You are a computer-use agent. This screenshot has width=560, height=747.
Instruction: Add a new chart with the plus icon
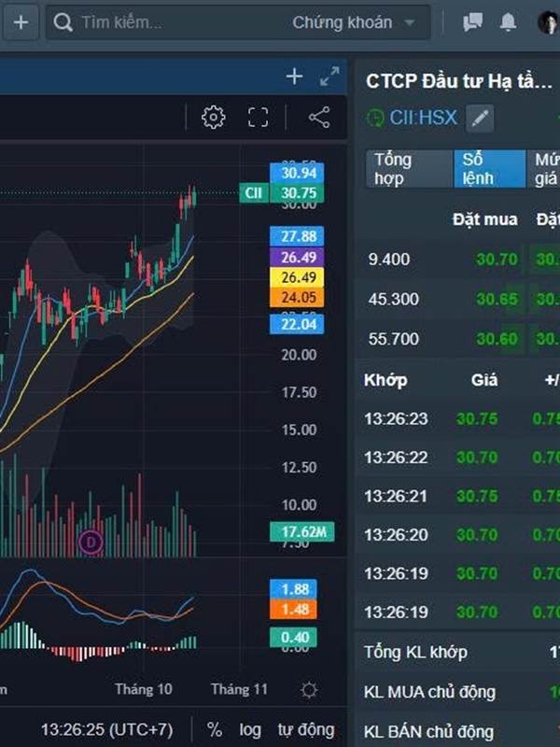click(x=294, y=77)
